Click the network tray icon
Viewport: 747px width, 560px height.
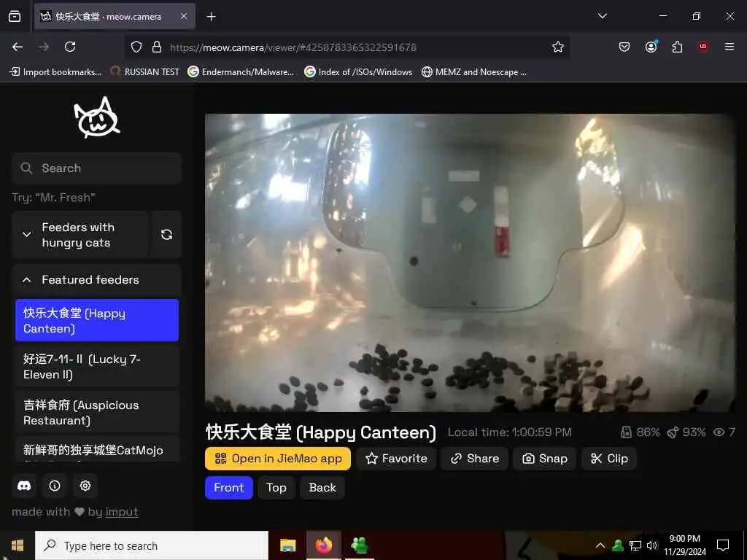[635, 545]
